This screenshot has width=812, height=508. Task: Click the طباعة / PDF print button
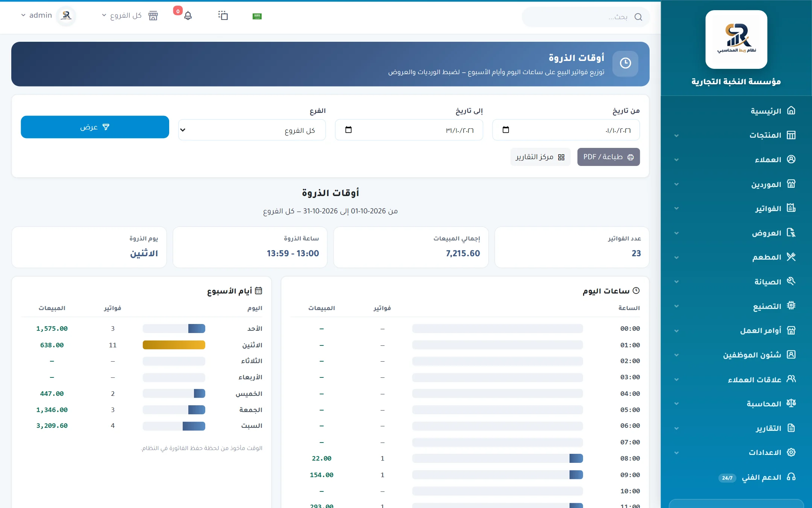click(609, 157)
